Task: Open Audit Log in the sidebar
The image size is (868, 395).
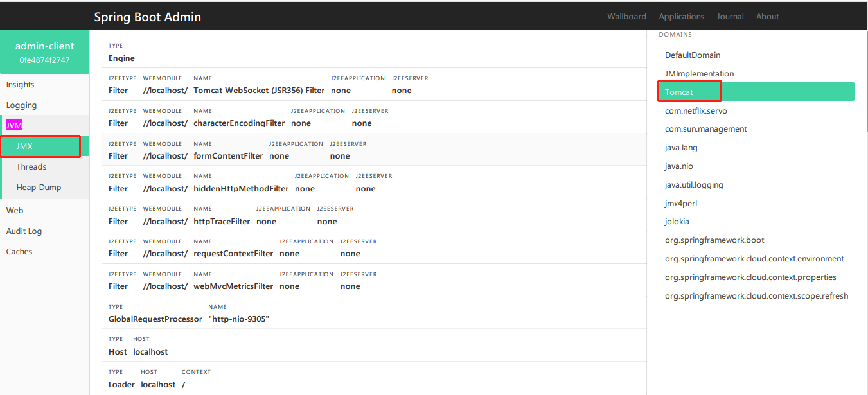Action: pos(24,231)
